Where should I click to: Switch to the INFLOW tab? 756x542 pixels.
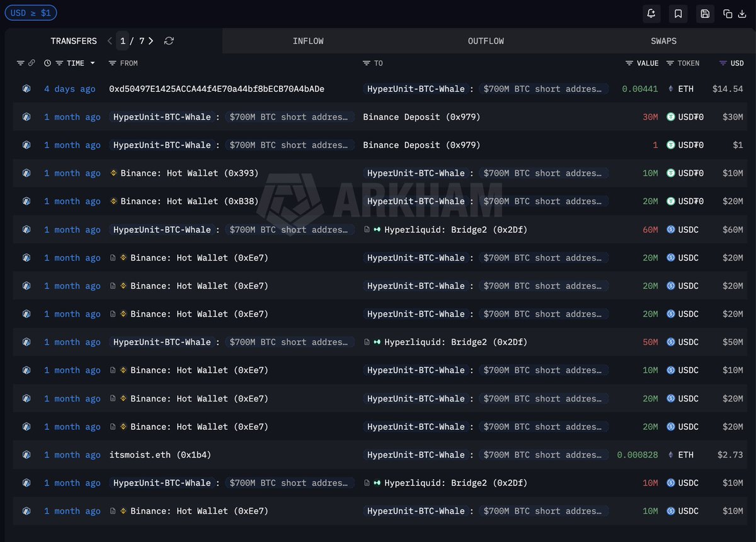pyautogui.click(x=308, y=41)
